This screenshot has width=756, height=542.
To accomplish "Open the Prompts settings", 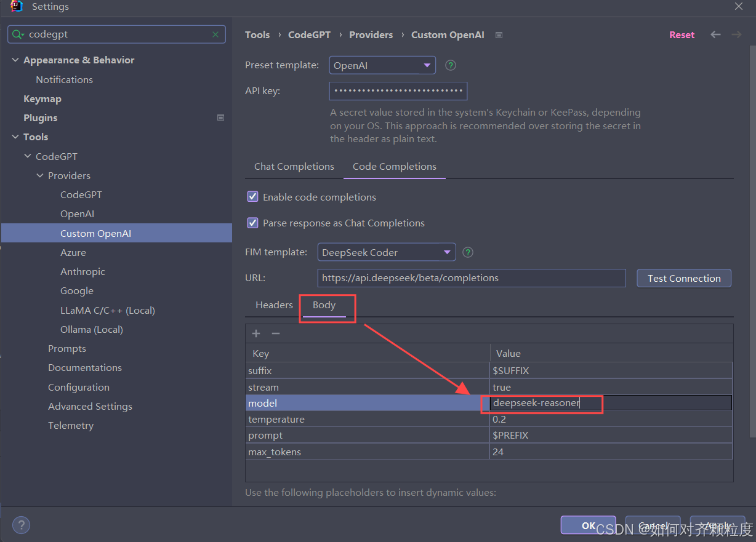I will coord(67,348).
